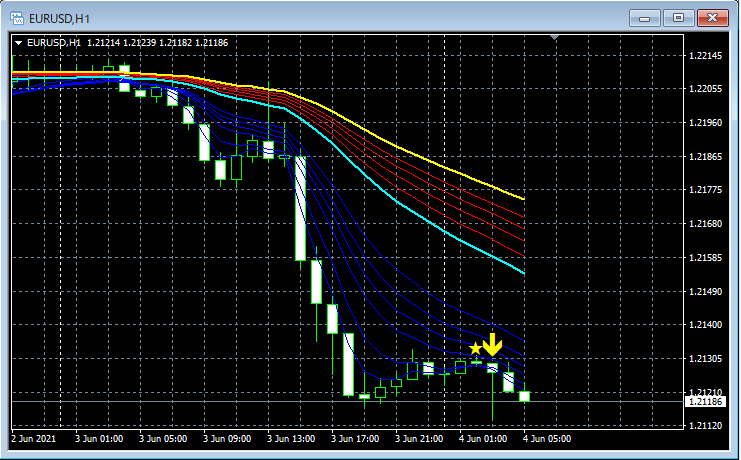Click the 1.21775 price scale label
The width and height of the screenshot is (741, 460).
tap(705, 190)
